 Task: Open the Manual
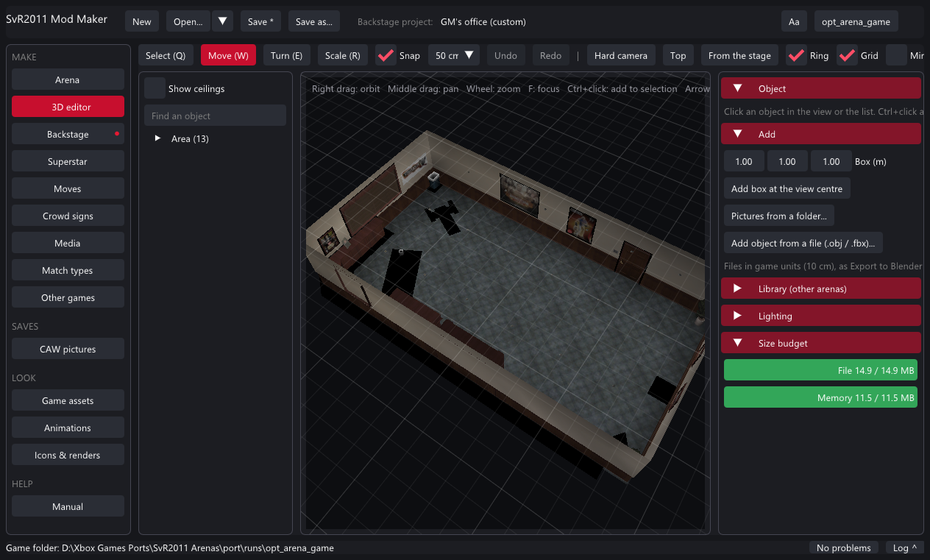(68, 506)
